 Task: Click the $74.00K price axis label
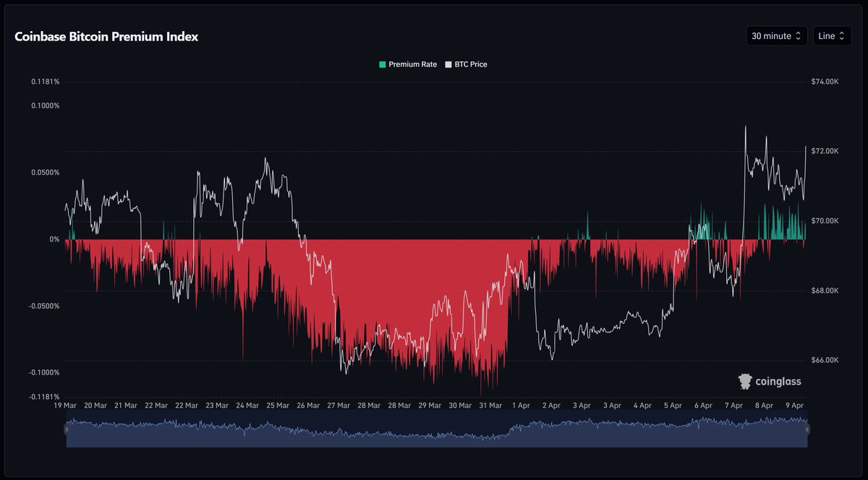tap(825, 82)
